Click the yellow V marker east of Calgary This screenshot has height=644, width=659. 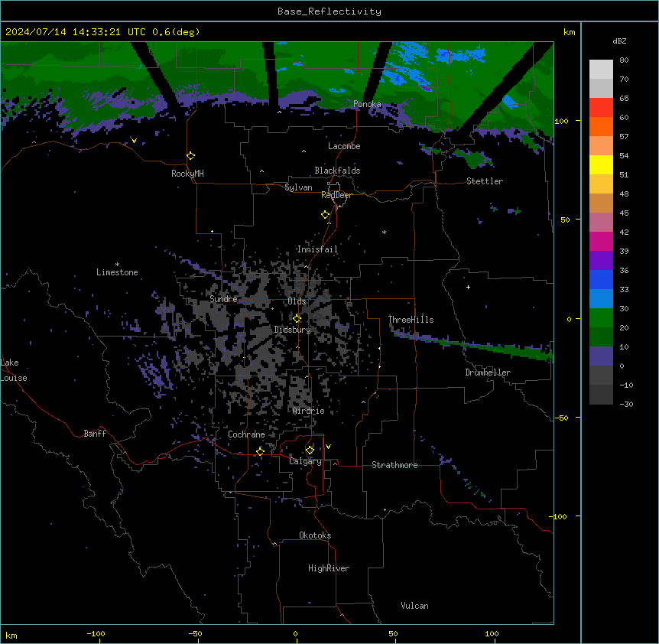(x=328, y=447)
